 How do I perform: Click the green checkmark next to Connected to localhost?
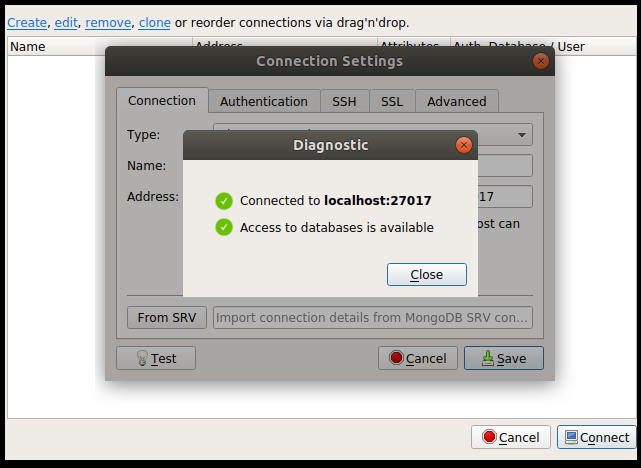pos(224,201)
